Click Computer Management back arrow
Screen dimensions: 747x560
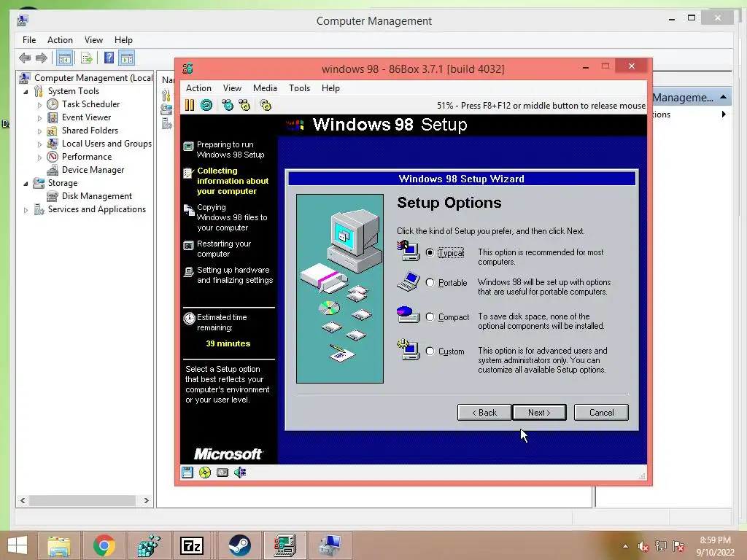(x=25, y=58)
